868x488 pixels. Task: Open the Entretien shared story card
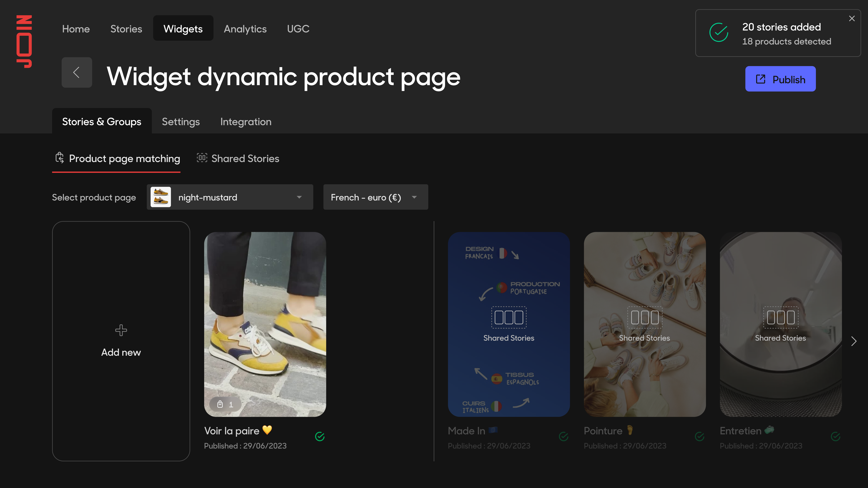click(x=781, y=324)
